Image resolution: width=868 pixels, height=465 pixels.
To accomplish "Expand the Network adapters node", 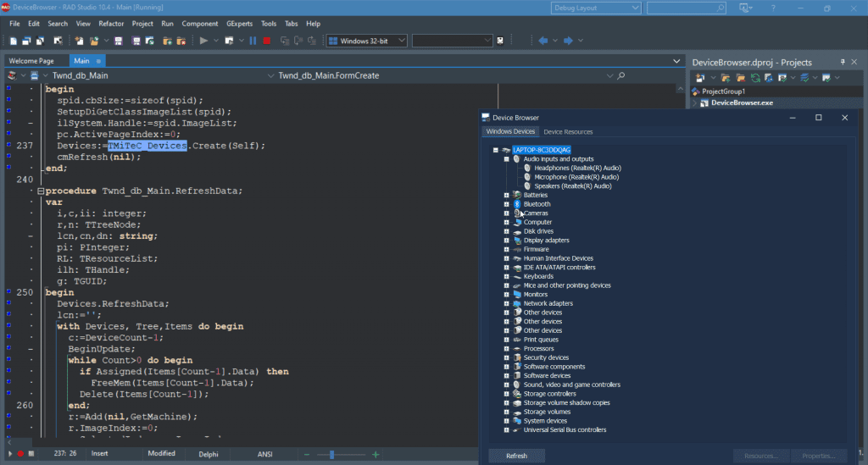I will [507, 303].
